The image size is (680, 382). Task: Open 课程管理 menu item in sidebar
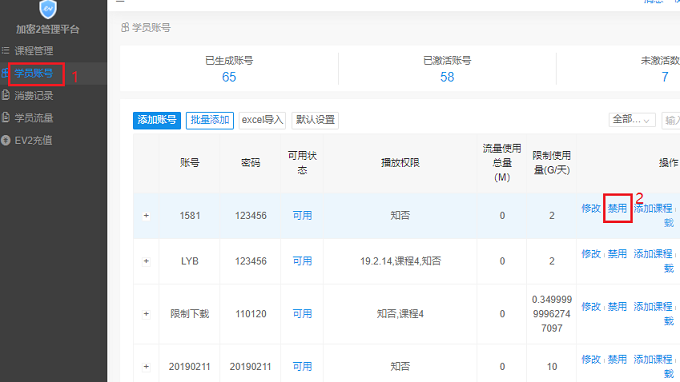(x=33, y=51)
